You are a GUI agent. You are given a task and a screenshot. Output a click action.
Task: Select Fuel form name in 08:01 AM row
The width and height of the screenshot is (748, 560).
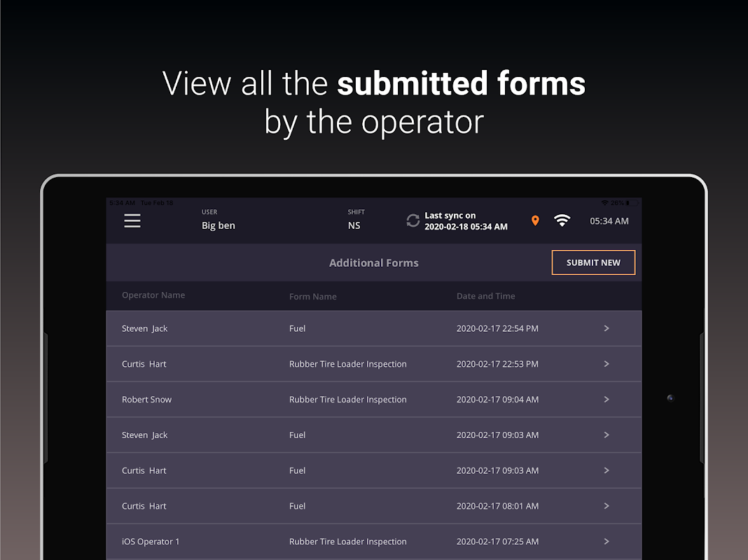tap(297, 506)
